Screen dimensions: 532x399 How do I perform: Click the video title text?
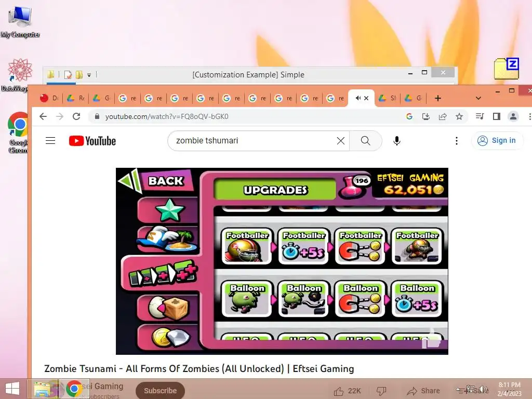pos(199,368)
